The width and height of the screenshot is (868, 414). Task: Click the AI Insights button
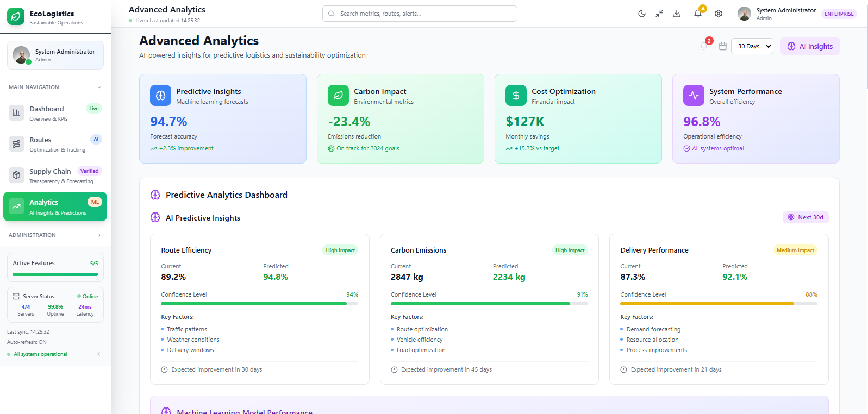pyautogui.click(x=810, y=46)
